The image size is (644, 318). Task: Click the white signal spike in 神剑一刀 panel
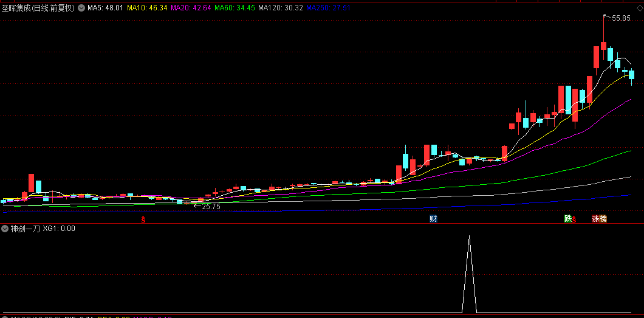(x=470, y=274)
